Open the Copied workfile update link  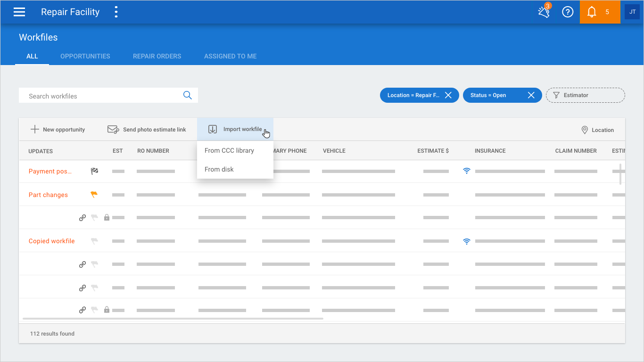click(x=52, y=241)
